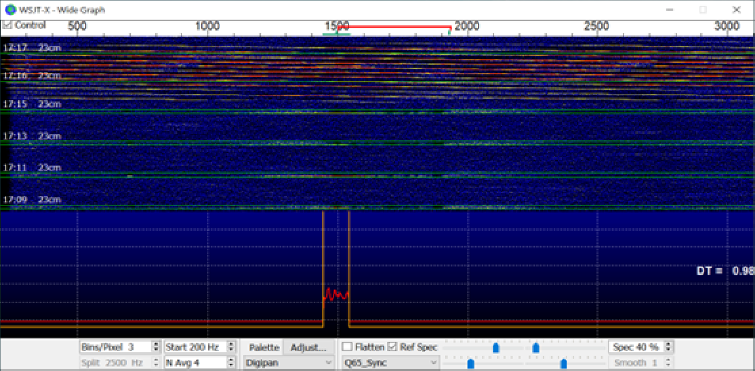
Task: Expand the Q65_Sync spectrum dropdown
Action: click(391, 363)
